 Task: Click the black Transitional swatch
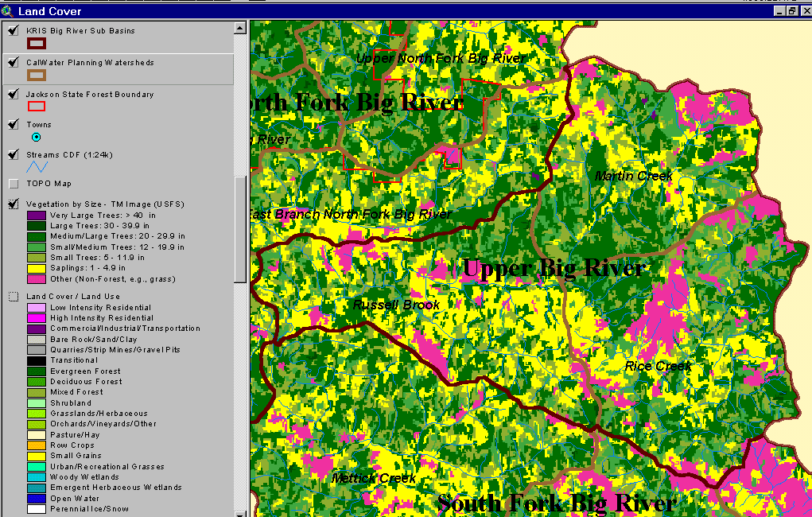(37, 360)
